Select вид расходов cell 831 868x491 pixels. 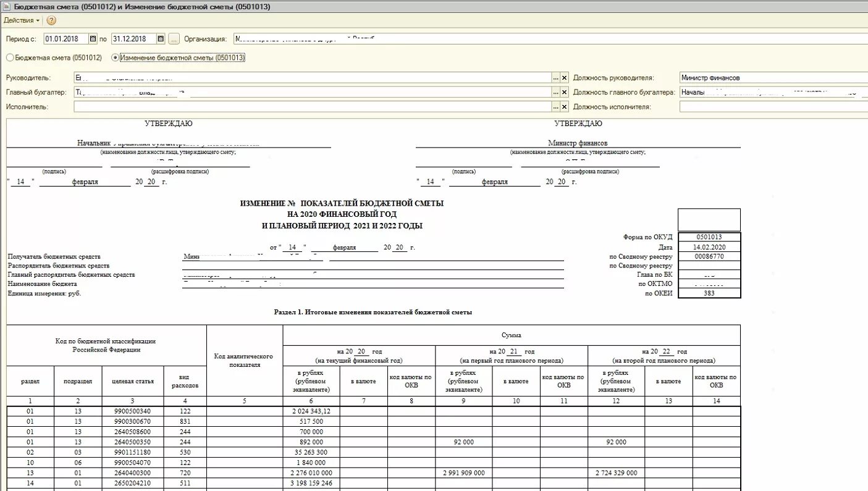tap(185, 421)
